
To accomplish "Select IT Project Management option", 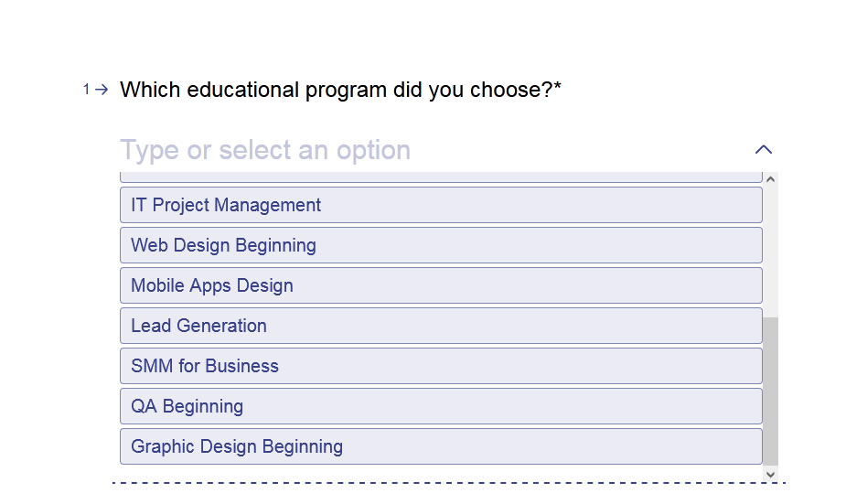I will click(441, 205).
